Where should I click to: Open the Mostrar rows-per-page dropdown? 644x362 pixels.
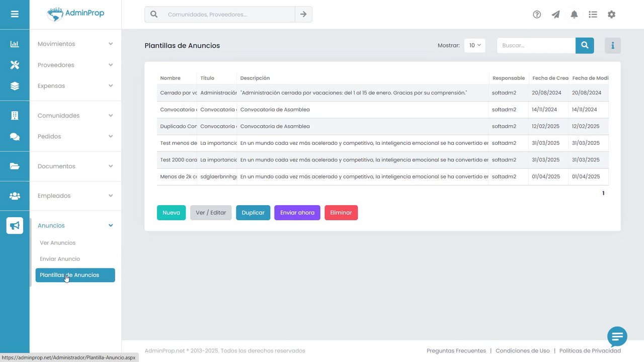(x=474, y=45)
